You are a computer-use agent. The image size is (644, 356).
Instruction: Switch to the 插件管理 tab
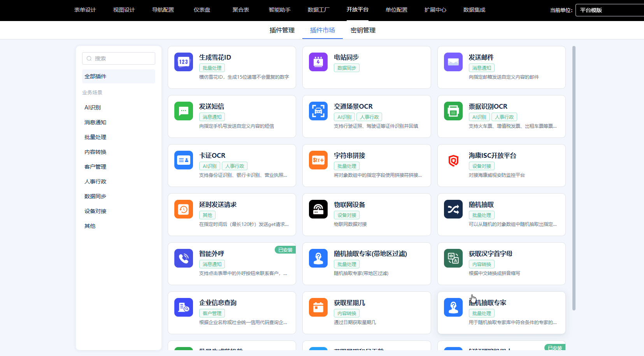pyautogui.click(x=282, y=30)
